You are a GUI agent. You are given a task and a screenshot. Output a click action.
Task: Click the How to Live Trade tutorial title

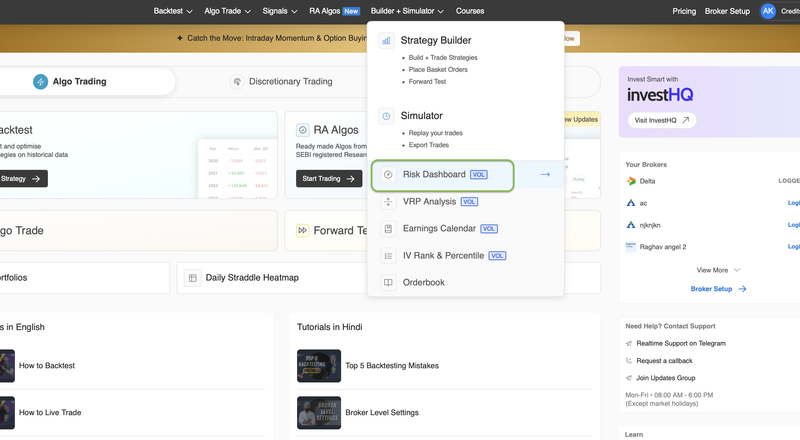pos(50,413)
